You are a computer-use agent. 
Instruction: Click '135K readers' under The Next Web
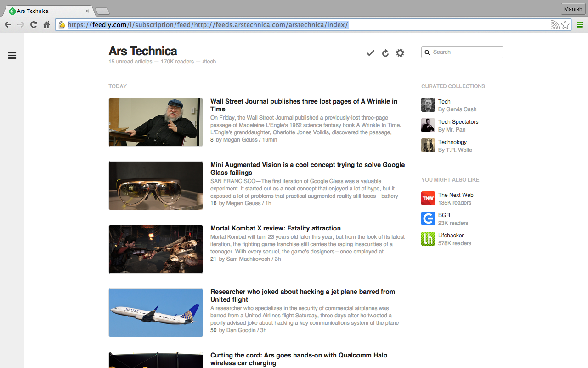tap(455, 203)
